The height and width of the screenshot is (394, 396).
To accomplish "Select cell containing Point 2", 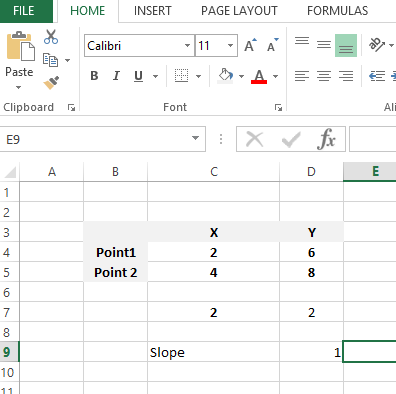I will pos(115,272).
